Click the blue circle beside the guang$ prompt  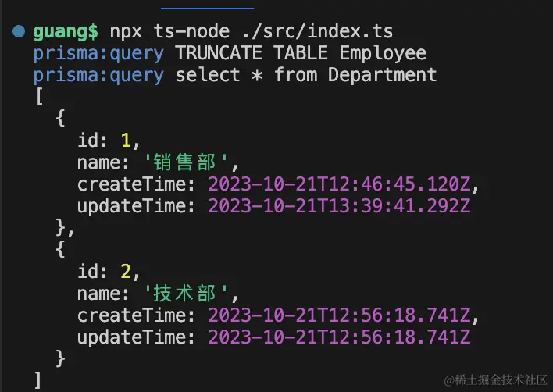point(18,32)
